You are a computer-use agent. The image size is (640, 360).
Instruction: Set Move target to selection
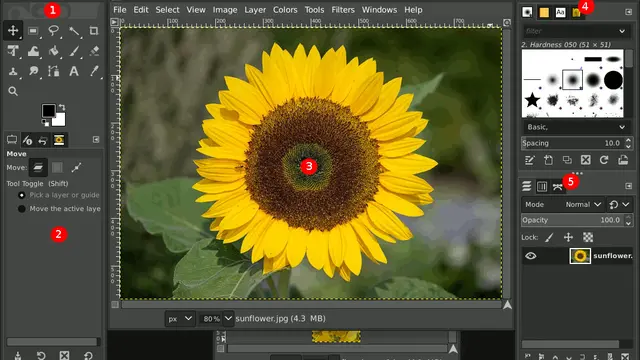tap(57, 167)
